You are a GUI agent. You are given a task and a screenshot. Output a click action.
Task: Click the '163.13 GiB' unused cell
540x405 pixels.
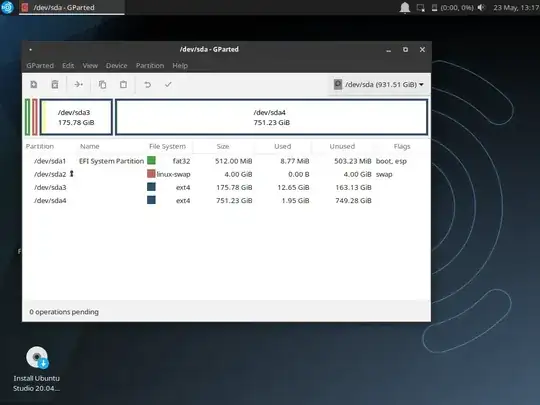click(x=353, y=187)
